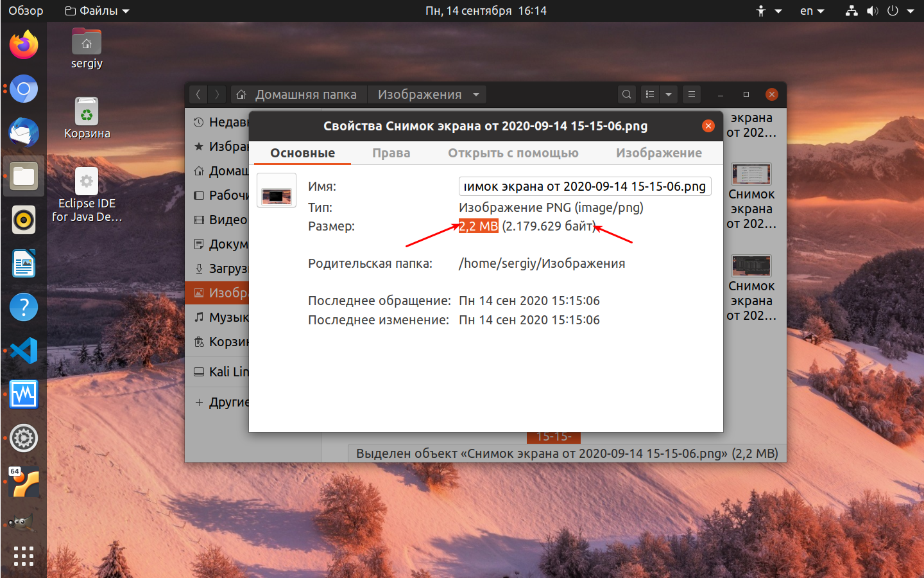
Task: Click the Последнее обращение date value
Action: point(529,301)
